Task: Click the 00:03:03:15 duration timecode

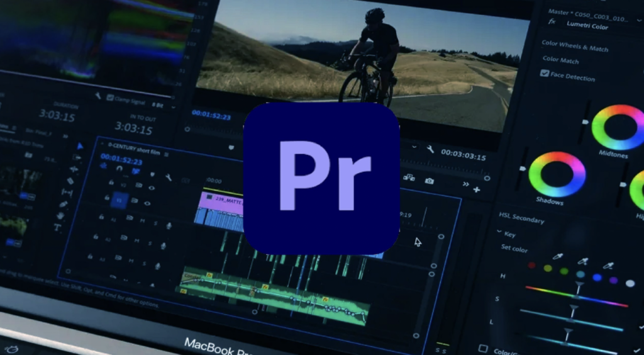Action: pyautogui.click(x=464, y=154)
